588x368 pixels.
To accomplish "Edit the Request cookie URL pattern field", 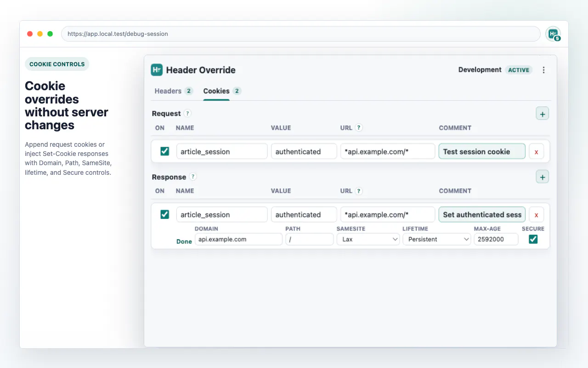I will click(x=388, y=151).
